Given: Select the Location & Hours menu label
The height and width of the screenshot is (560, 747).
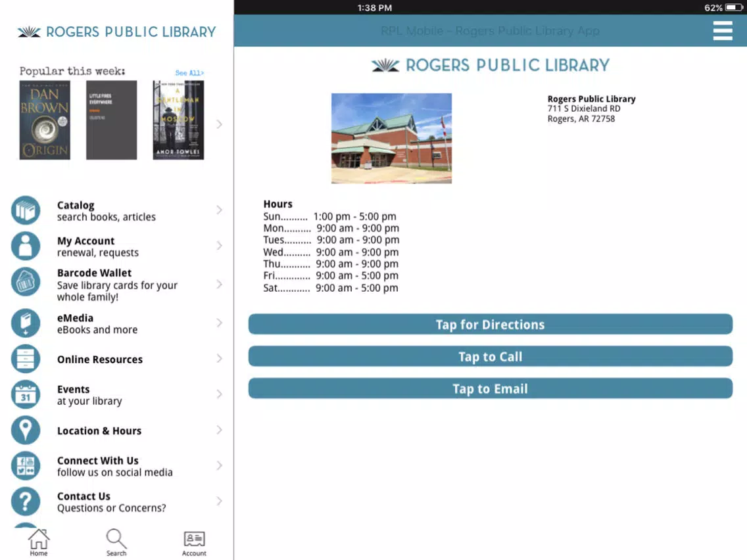Looking at the screenshot, I should click(99, 431).
